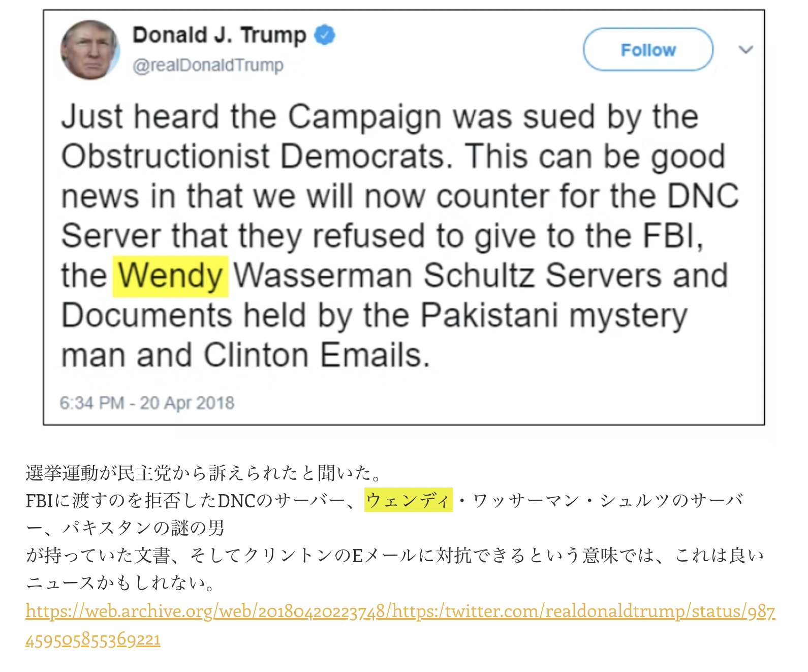Screen dimensions: 808x672
Task: Click the link continuation ending 459505855369221
Action: [x=93, y=639]
